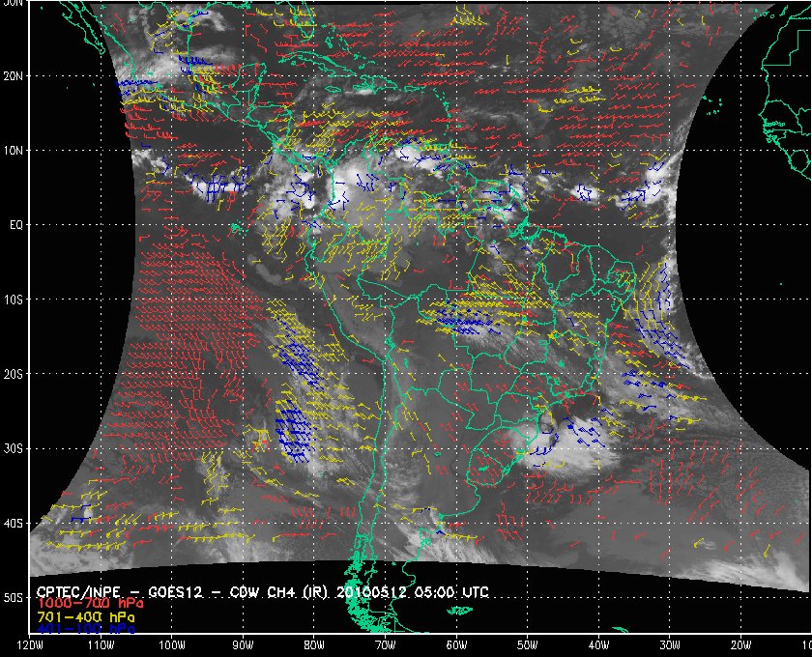This screenshot has width=812, height=657.
Task: Select the 40W longitude axis label
Action: point(597,645)
